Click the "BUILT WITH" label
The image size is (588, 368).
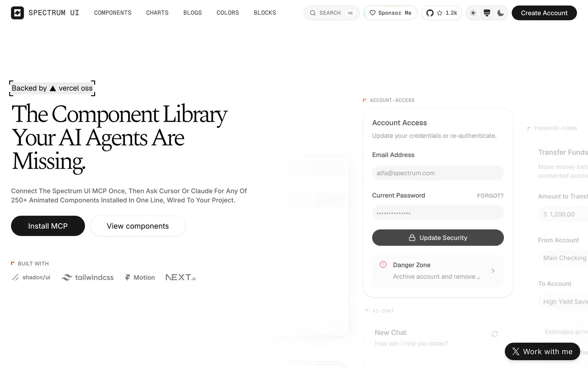33,263
